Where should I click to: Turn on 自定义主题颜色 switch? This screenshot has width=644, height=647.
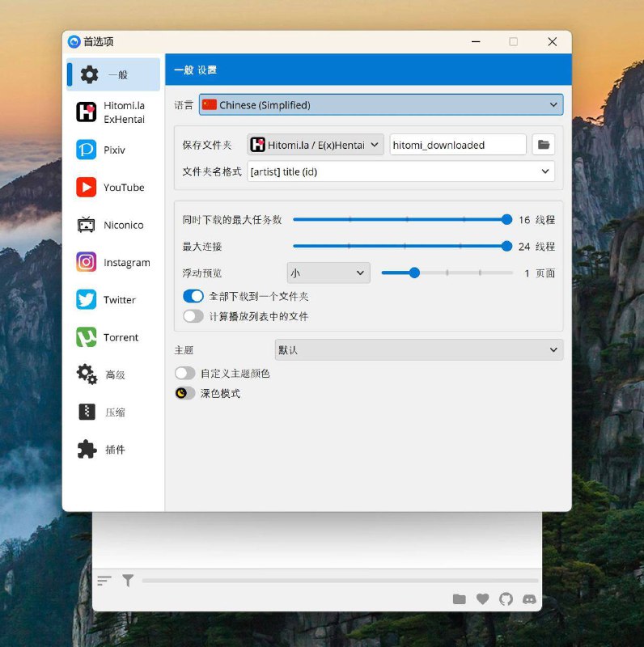[185, 374]
